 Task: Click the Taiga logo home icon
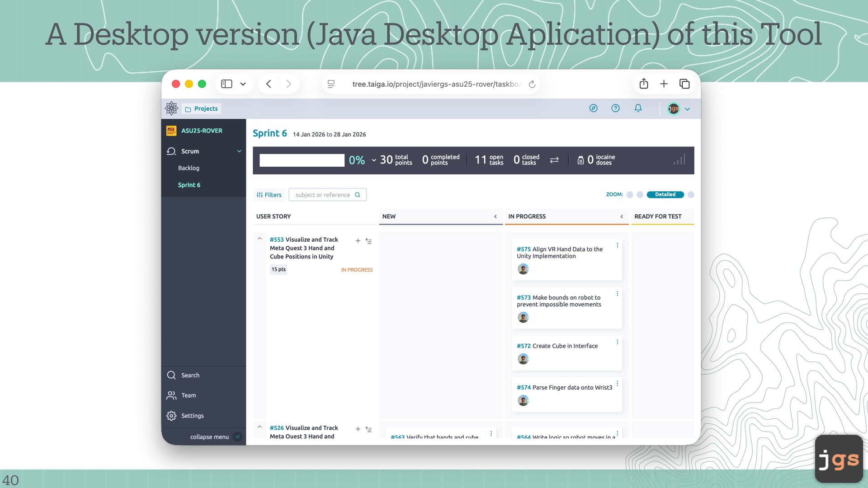click(x=171, y=108)
